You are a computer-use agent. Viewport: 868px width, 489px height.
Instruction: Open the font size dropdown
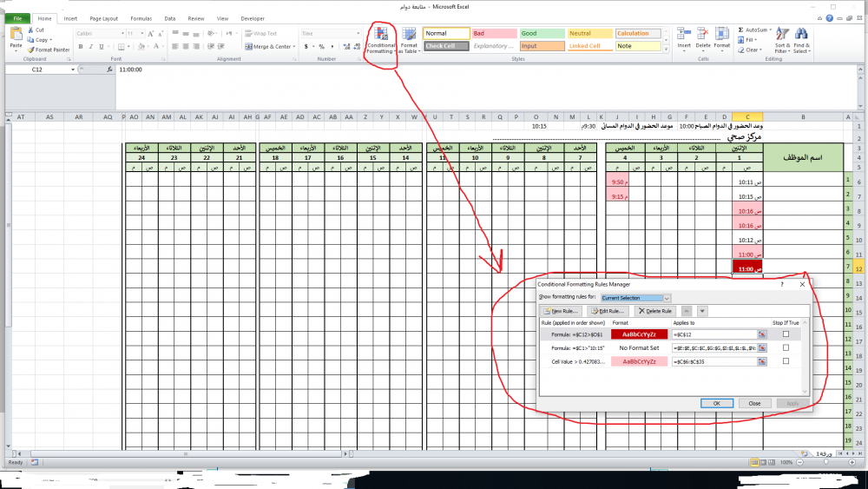(x=142, y=34)
